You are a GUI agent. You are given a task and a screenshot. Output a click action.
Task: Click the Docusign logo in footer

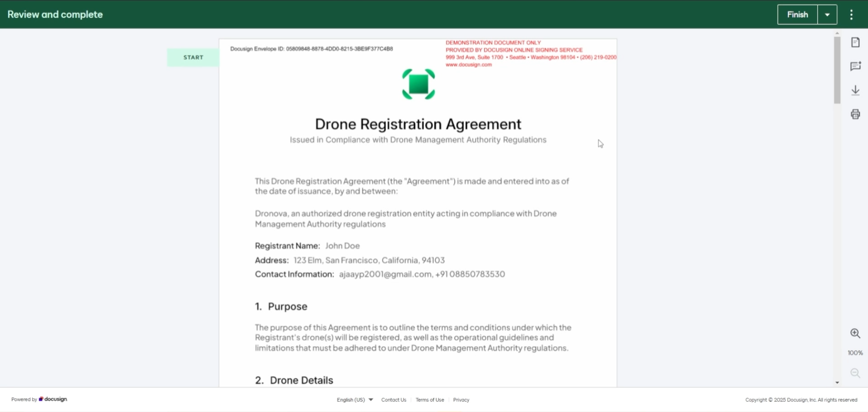click(x=53, y=399)
